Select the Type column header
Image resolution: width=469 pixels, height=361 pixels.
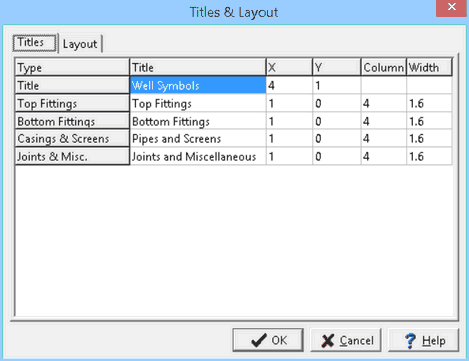[x=72, y=67]
